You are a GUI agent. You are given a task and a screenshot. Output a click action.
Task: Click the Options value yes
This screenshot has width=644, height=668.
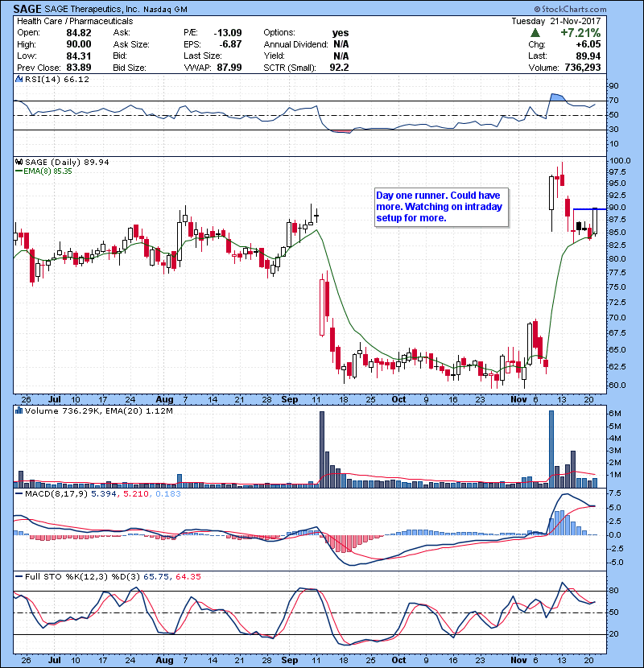[x=341, y=33]
